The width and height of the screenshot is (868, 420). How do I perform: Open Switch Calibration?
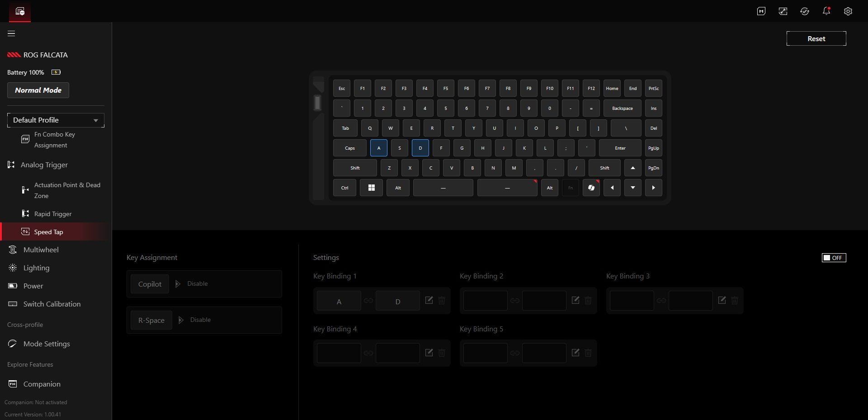point(52,304)
